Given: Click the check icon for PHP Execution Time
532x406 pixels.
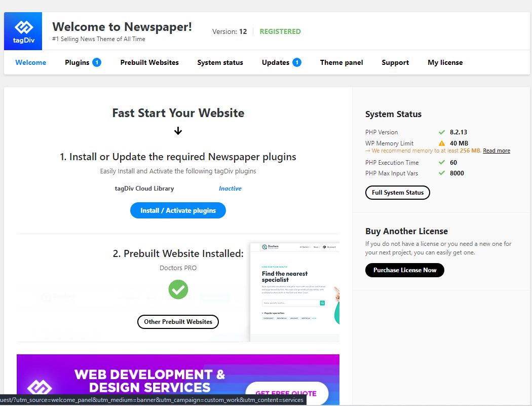Looking at the screenshot, I should coord(442,162).
